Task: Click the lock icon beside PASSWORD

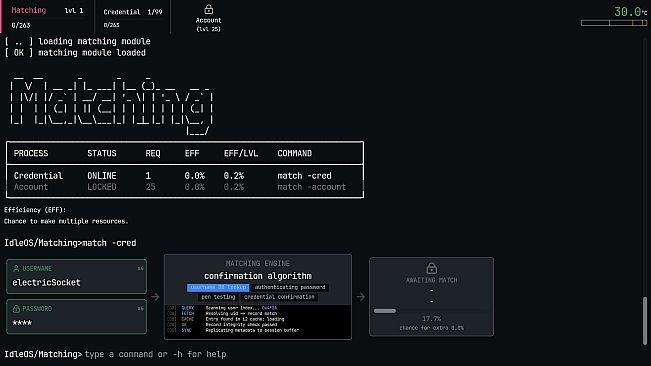Action: pos(16,309)
